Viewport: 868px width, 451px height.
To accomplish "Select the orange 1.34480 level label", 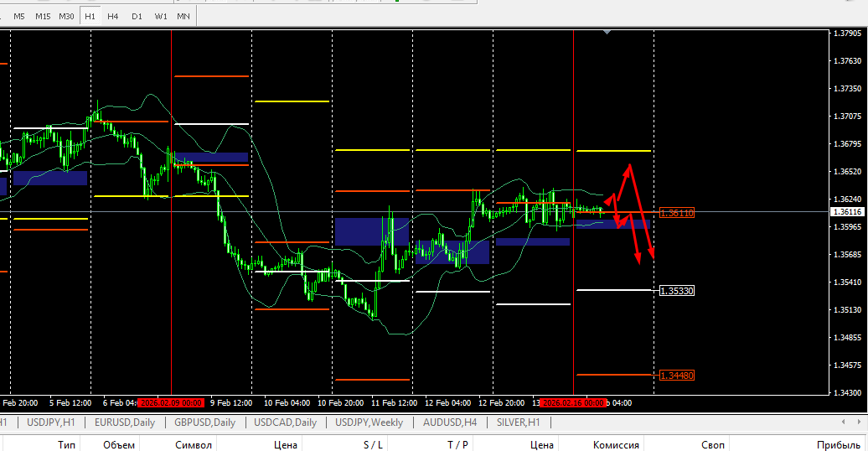I will click(x=676, y=376).
